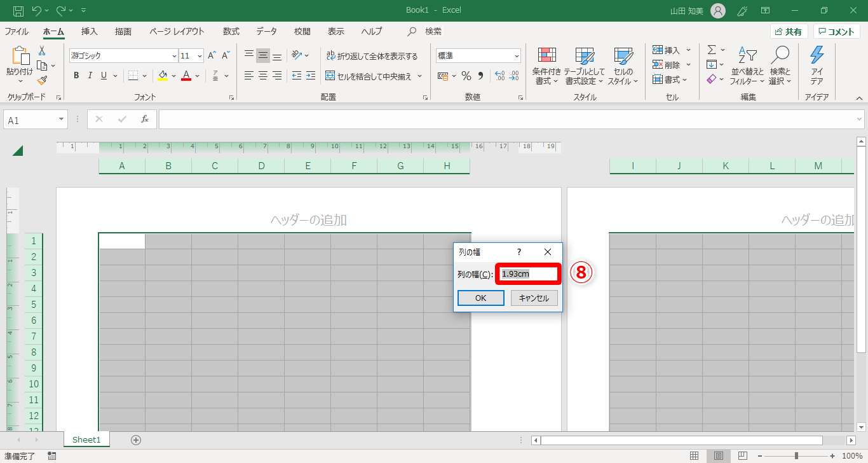Toggle bottom vertical alignment
Image resolution: width=868 pixels, height=463 pixels.
coord(277,56)
